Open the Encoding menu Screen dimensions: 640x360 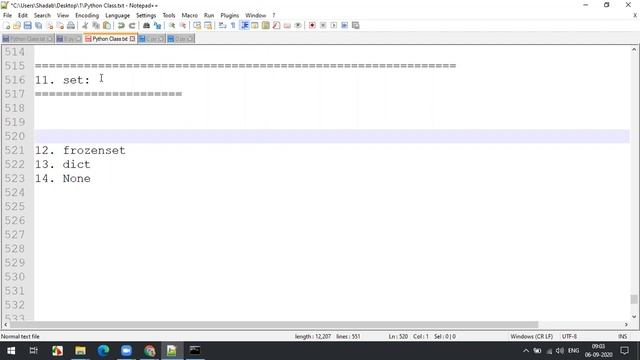pos(87,15)
